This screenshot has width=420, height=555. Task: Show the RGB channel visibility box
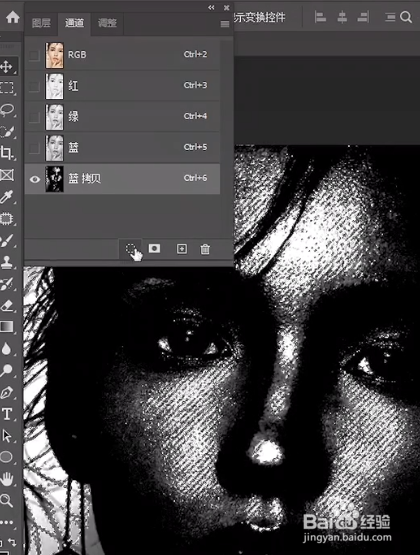point(34,55)
